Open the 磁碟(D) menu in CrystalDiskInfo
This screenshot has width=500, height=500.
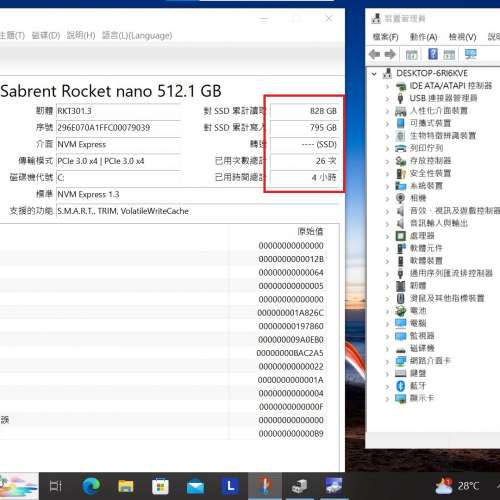point(46,35)
